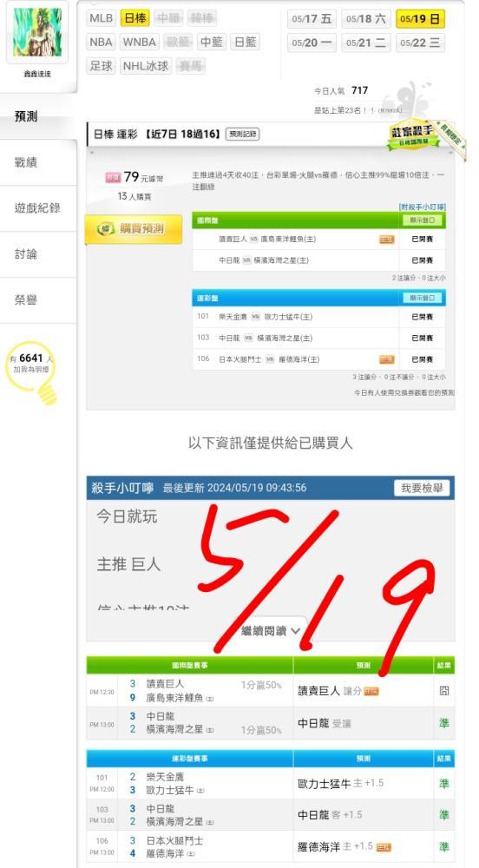Expand the 繼續閱讀 section
This screenshot has width=479, height=868.
click(x=272, y=630)
